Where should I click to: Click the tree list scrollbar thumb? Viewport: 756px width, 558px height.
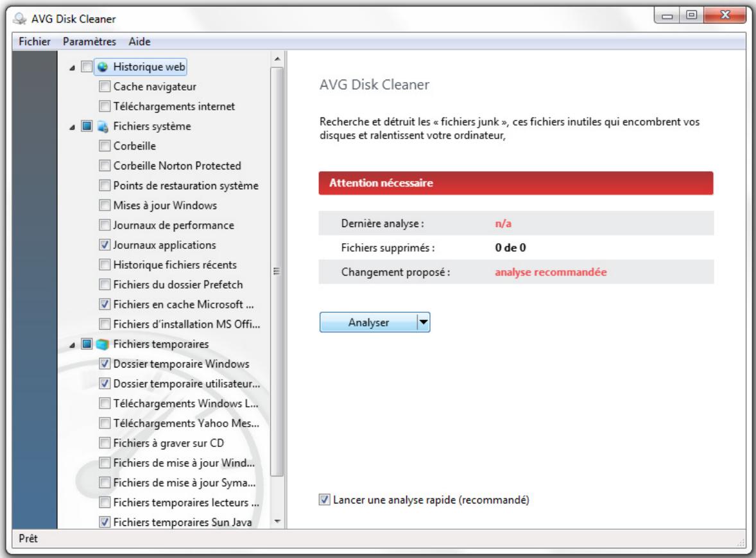click(277, 271)
